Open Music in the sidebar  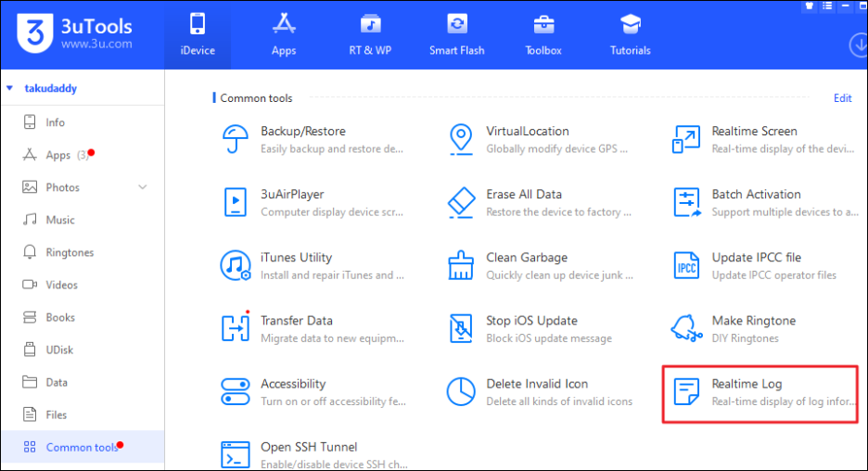pos(83,220)
